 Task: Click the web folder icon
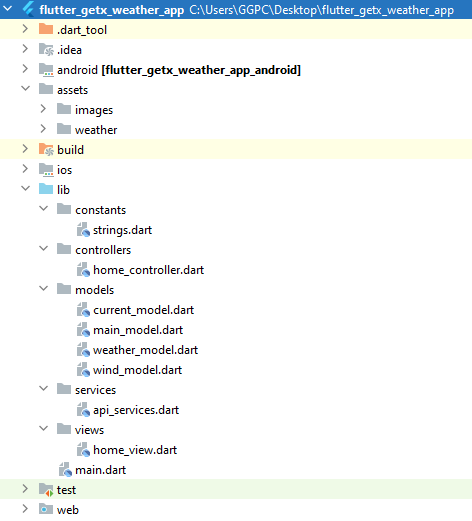coord(46,509)
